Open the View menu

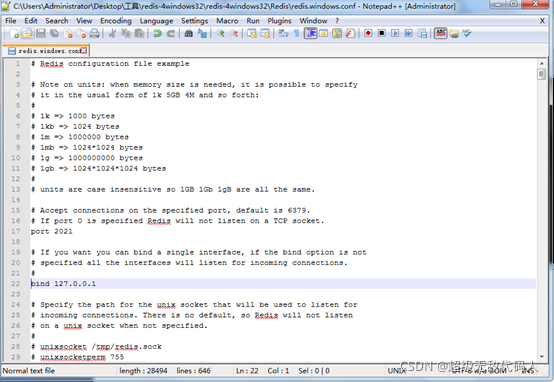click(x=84, y=21)
